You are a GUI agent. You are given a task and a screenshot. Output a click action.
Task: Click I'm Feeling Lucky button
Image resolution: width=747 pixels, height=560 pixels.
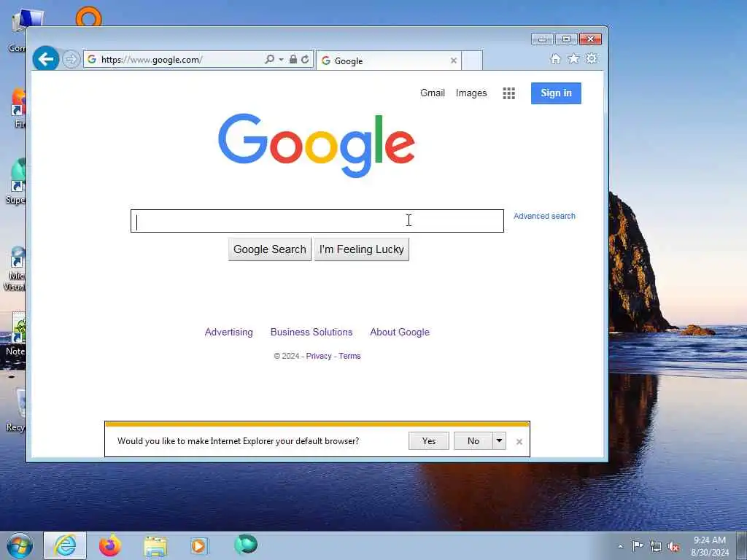362,249
